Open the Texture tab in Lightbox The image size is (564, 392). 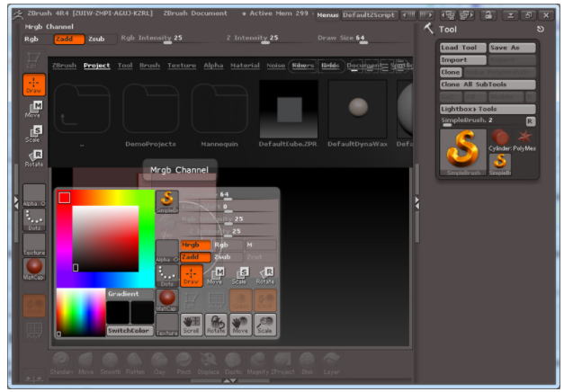click(x=181, y=66)
